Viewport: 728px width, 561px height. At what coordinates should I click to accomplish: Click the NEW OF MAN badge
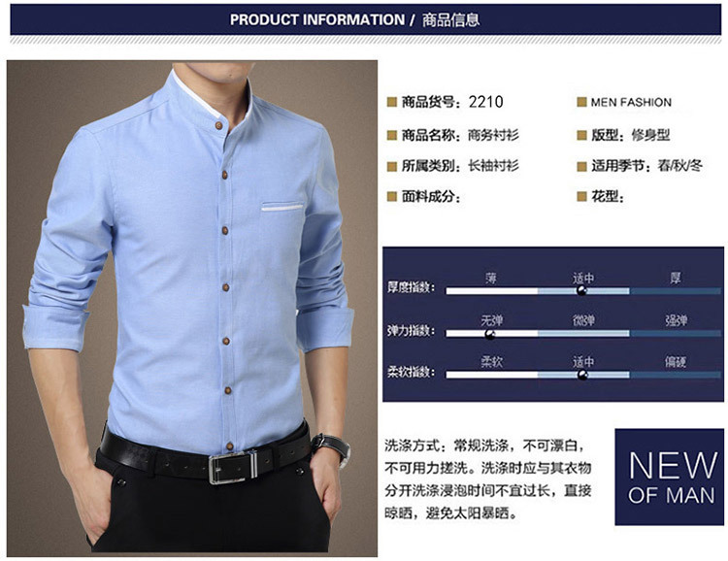(669, 477)
